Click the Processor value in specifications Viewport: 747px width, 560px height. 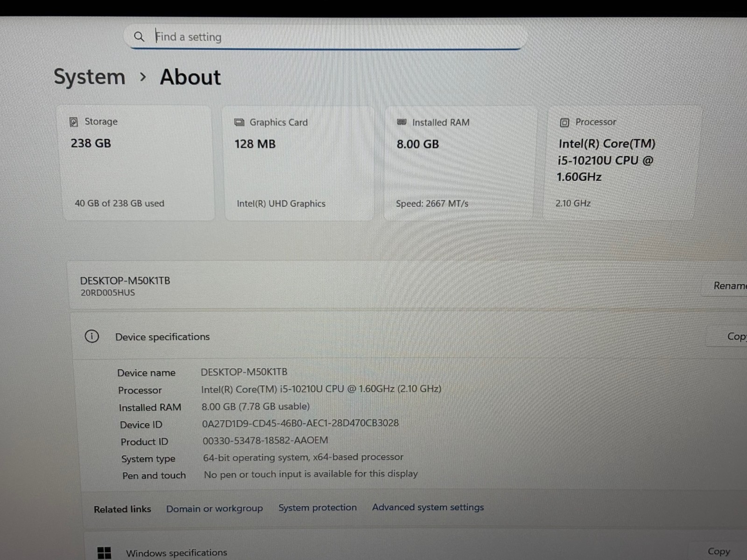pos(321,389)
